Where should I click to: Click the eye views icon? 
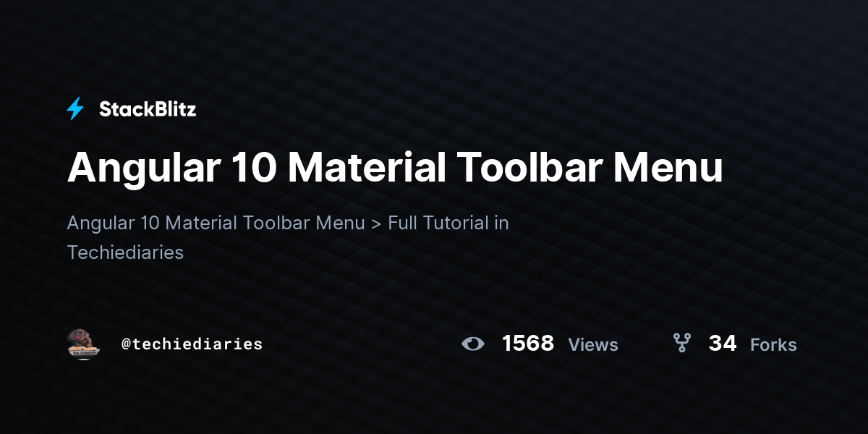tap(473, 344)
